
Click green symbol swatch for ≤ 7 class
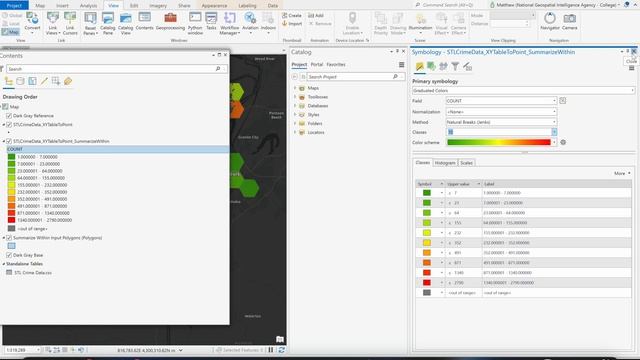427,193
